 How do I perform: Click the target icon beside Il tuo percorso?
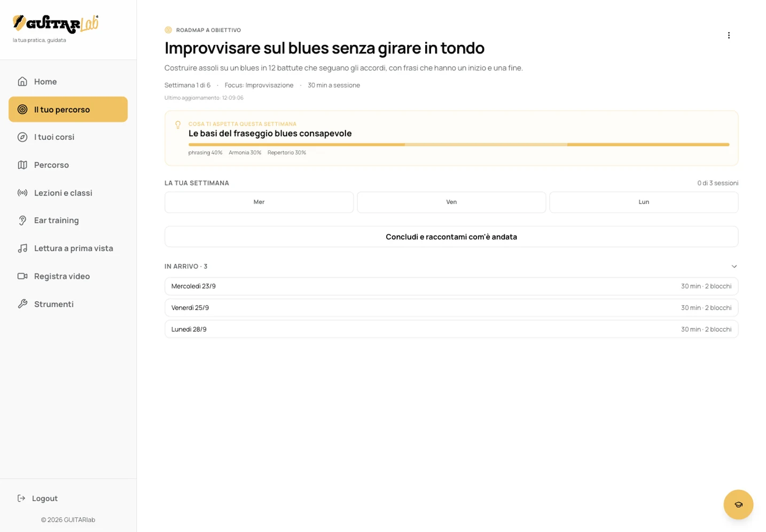[x=22, y=109]
